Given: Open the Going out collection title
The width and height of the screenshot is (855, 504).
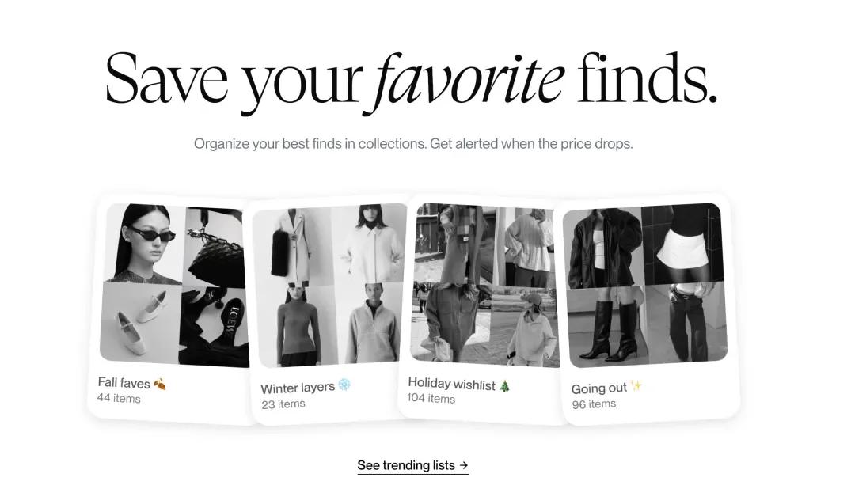Looking at the screenshot, I should [598, 388].
